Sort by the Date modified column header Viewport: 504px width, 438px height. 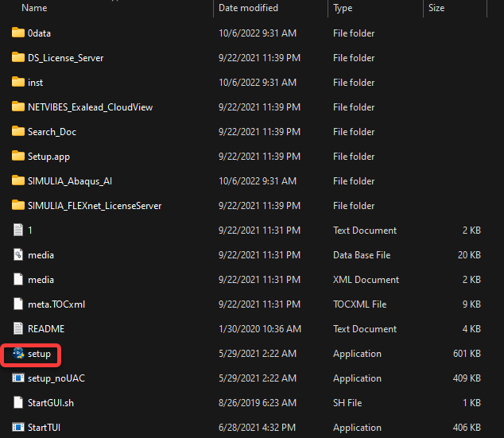(x=249, y=8)
